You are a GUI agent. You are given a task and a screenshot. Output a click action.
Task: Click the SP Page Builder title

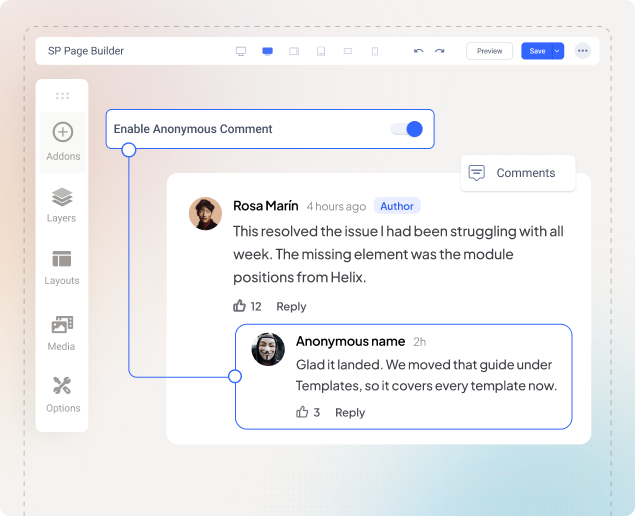(86, 51)
